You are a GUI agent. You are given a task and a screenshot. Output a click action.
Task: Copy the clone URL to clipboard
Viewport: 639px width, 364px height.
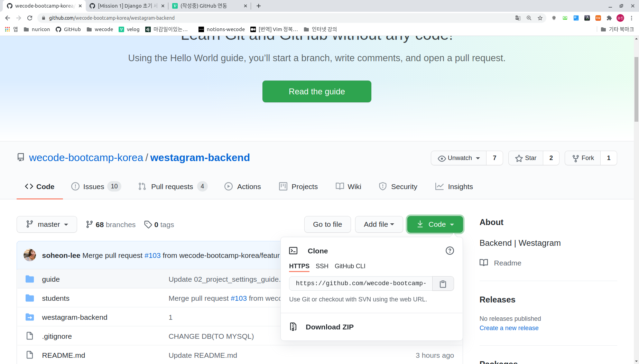[443, 284]
